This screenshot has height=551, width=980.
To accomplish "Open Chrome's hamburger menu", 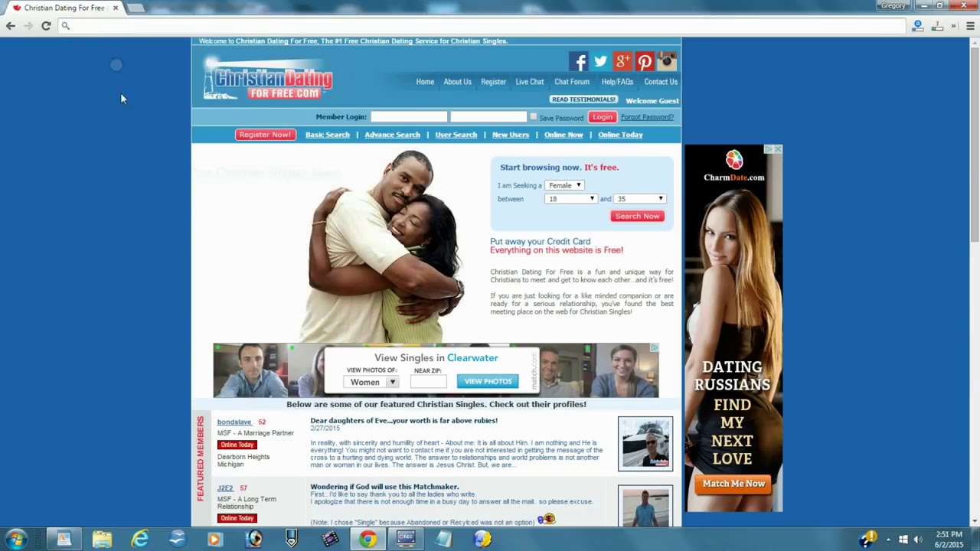I will 970,26.
